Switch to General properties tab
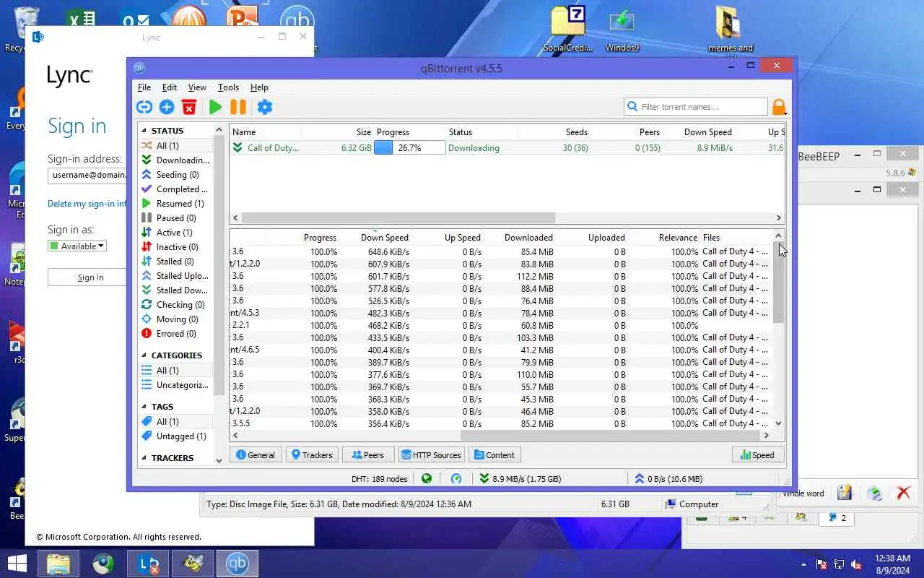The image size is (924, 578). click(x=256, y=455)
